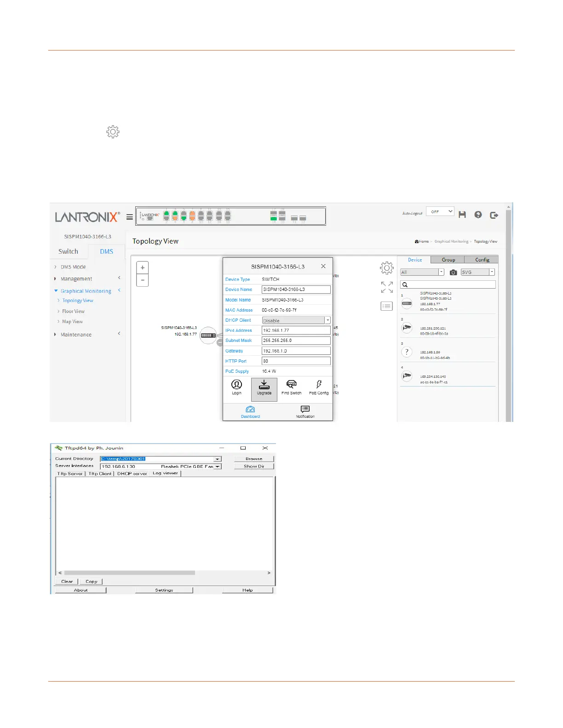
Task: Click the search magnifier in device panel
Action: pyautogui.click(x=405, y=285)
